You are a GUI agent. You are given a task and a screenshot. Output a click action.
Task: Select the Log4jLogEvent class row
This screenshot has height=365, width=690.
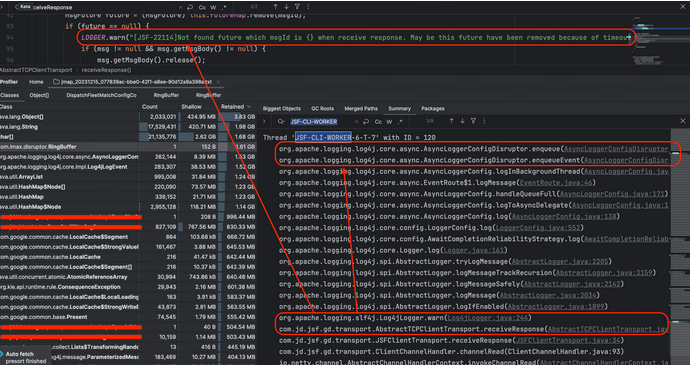[x=128, y=167]
